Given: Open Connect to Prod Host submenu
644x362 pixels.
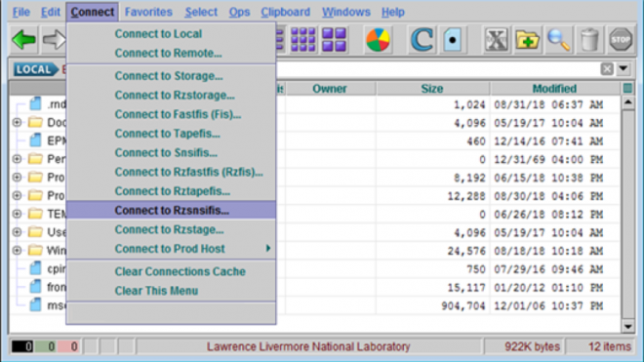Looking at the screenshot, I should click(x=171, y=249).
